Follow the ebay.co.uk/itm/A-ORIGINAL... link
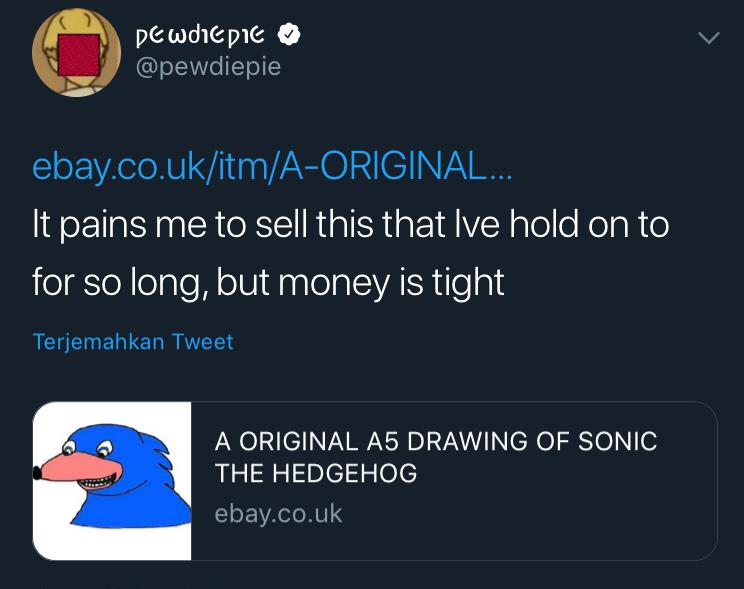This screenshot has width=744, height=589. coord(272,166)
